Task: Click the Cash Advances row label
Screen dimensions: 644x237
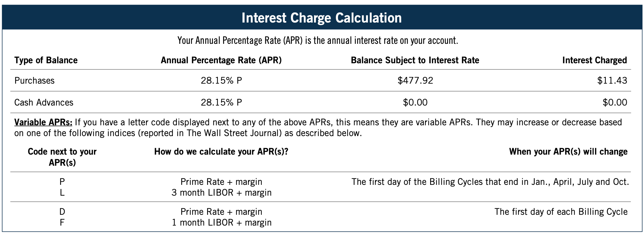Action: (44, 102)
